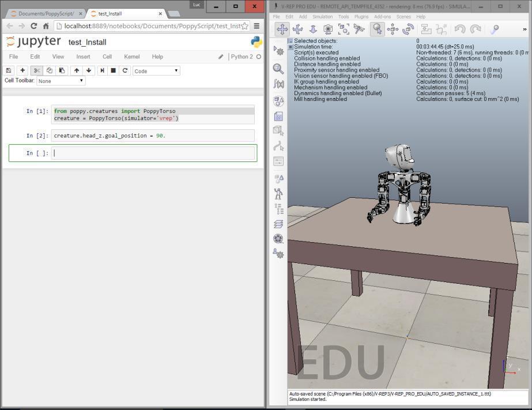
Task: Open model browser robot icon
Action: pyautogui.click(x=278, y=193)
